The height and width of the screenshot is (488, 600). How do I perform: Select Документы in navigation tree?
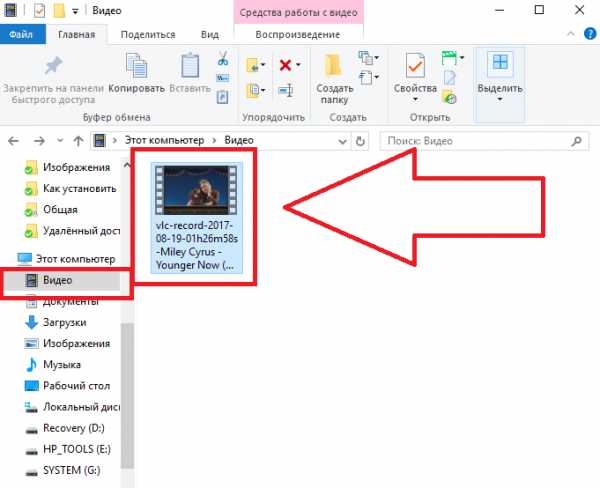pyautogui.click(x=62, y=302)
